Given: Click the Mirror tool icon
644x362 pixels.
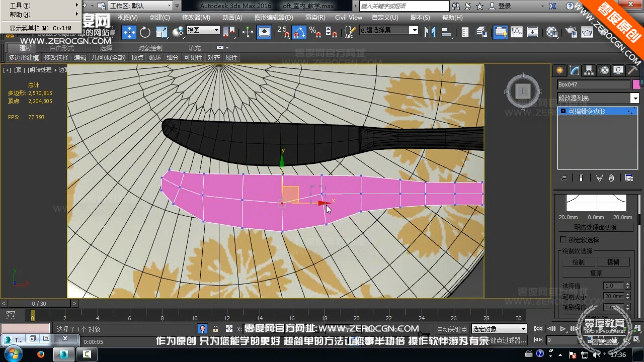Looking at the screenshot, I should pos(430,32).
